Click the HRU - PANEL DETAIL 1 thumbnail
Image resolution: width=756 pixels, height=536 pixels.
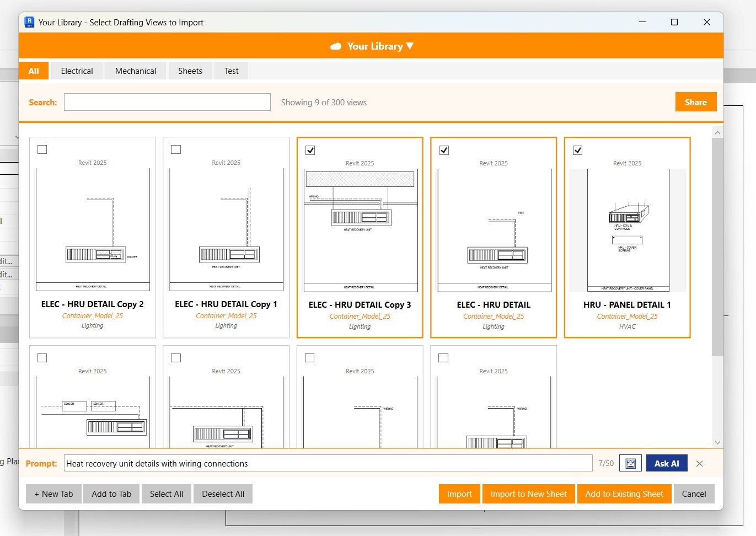[628, 230]
